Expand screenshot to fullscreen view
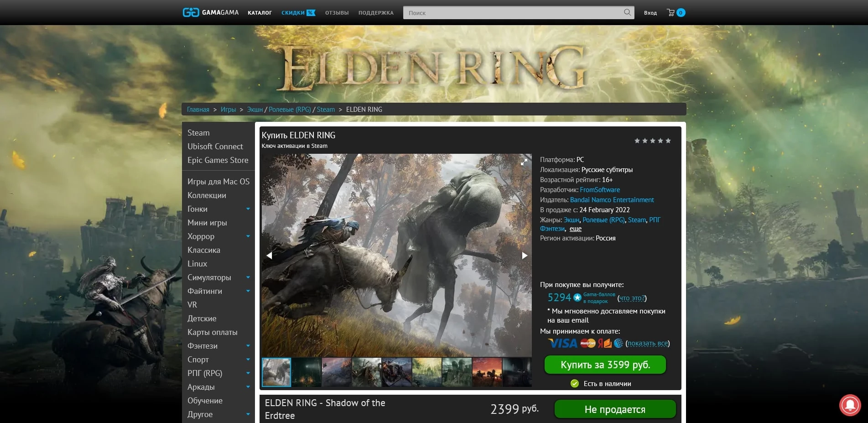Viewport: 868px width, 423px height. tap(524, 162)
